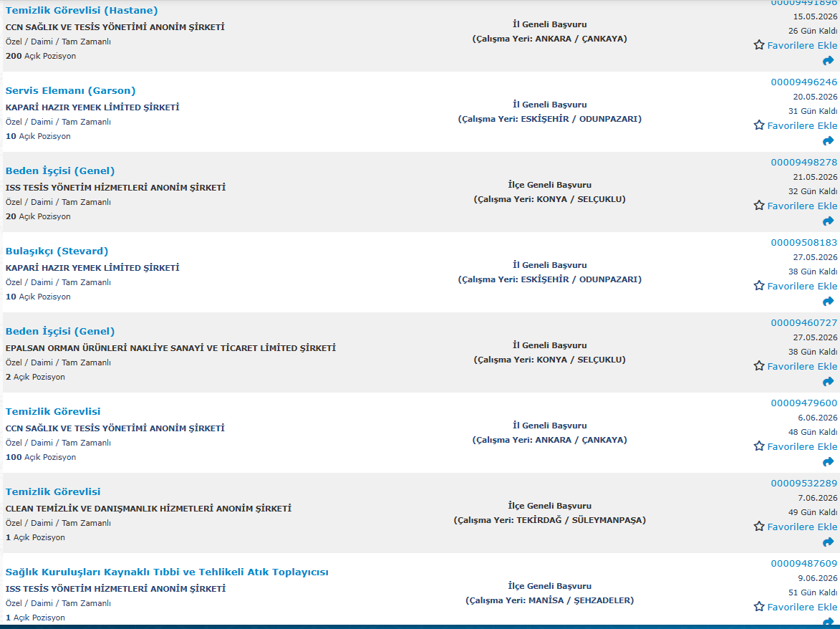Image resolution: width=840 pixels, height=629 pixels.
Task: Open listing number 00009479600
Action: [x=803, y=403]
